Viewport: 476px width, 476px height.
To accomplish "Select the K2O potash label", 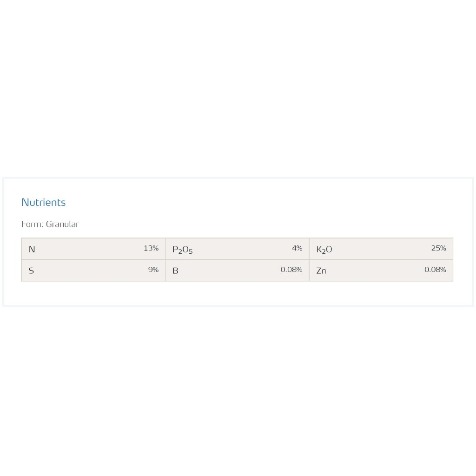I will click(324, 250).
